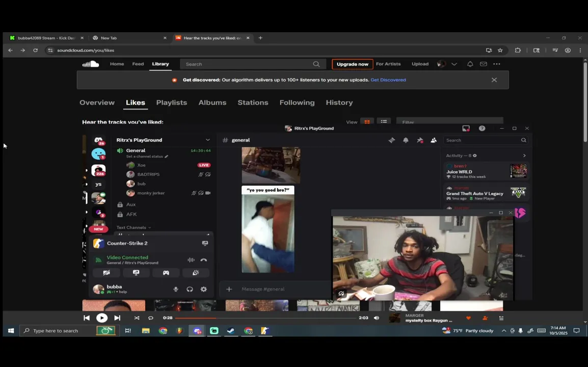Seek along the SoundCloud progress bar
This screenshot has height=367, width=588.
[x=265, y=318]
